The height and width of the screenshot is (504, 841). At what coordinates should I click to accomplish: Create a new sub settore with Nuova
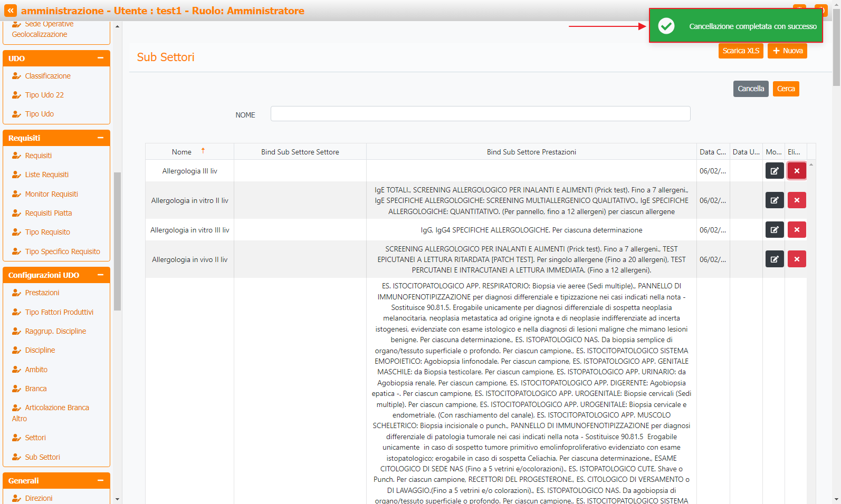[x=787, y=51]
